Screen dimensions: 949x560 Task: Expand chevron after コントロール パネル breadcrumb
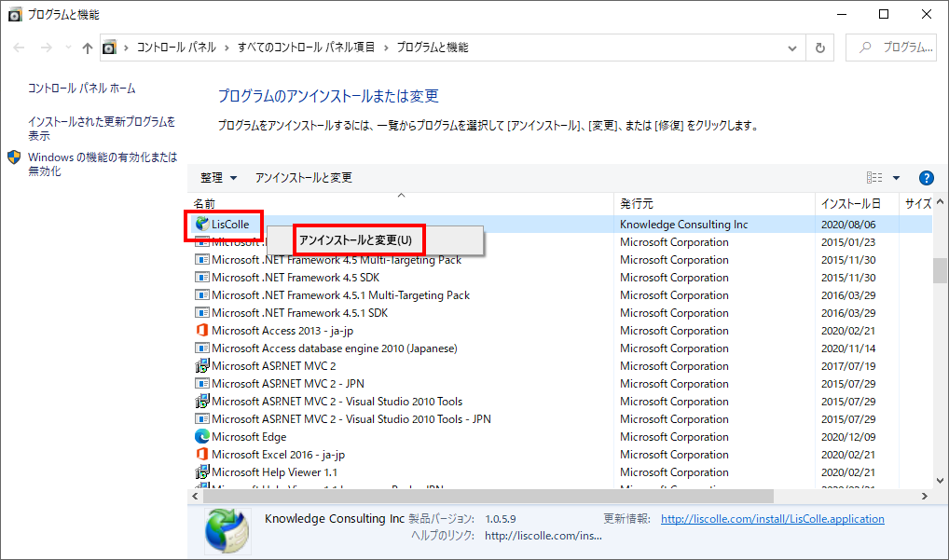tap(227, 48)
